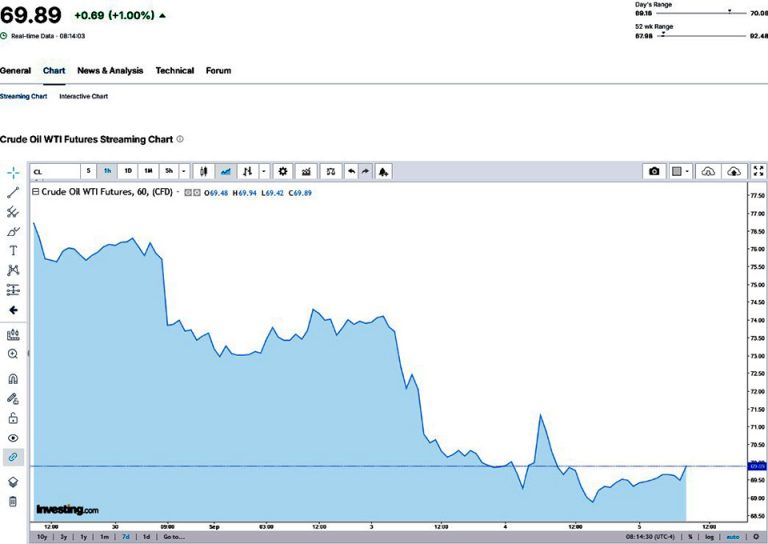Toggle the lock all drawings tool
The height and width of the screenshot is (544, 768).
coord(13,418)
